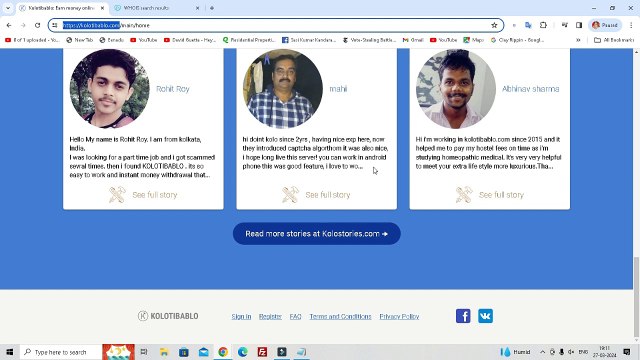Open the Gmail bookmark
Viewport: 640px width, 360px height.
coord(413,40)
